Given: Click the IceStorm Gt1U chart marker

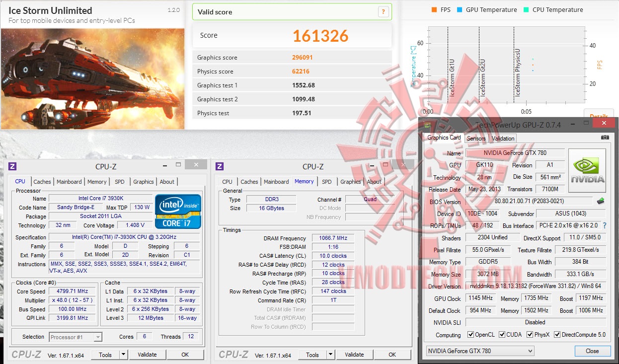Looking at the screenshot, I should click(x=452, y=78).
